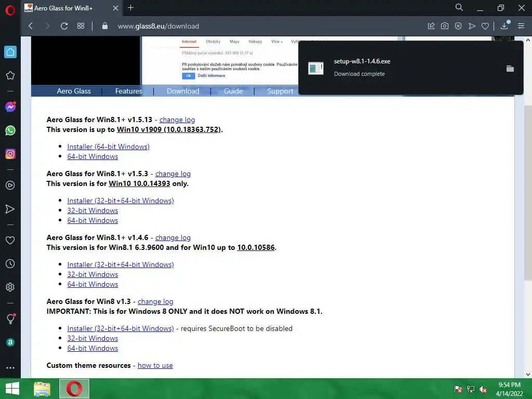This screenshot has width=532, height=399.
Task: Open Win8 v1.3 change log link
Action: click(x=155, y=301)
